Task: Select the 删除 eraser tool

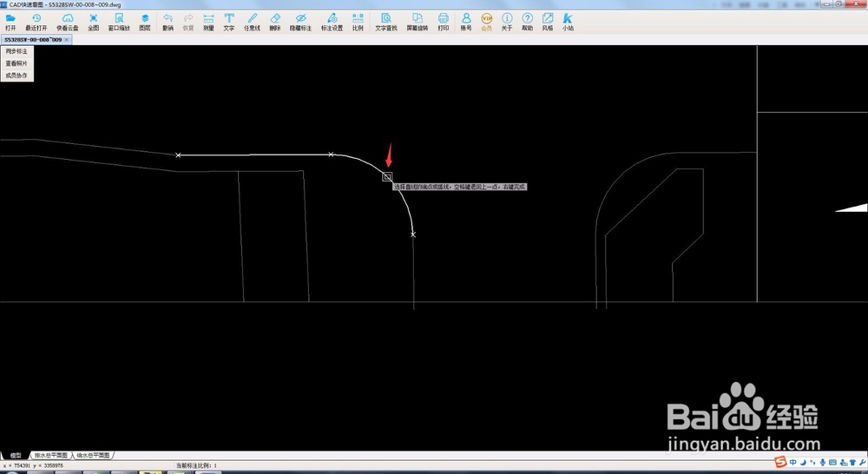Action: (275, 22)
